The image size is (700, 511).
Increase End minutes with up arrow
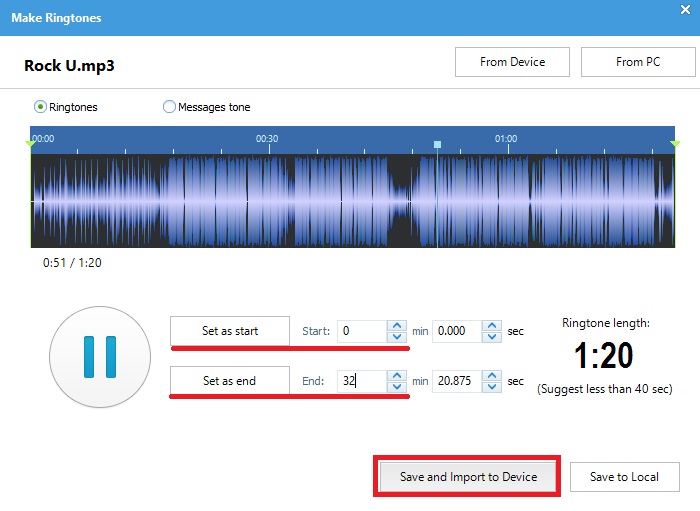point(397,375)
